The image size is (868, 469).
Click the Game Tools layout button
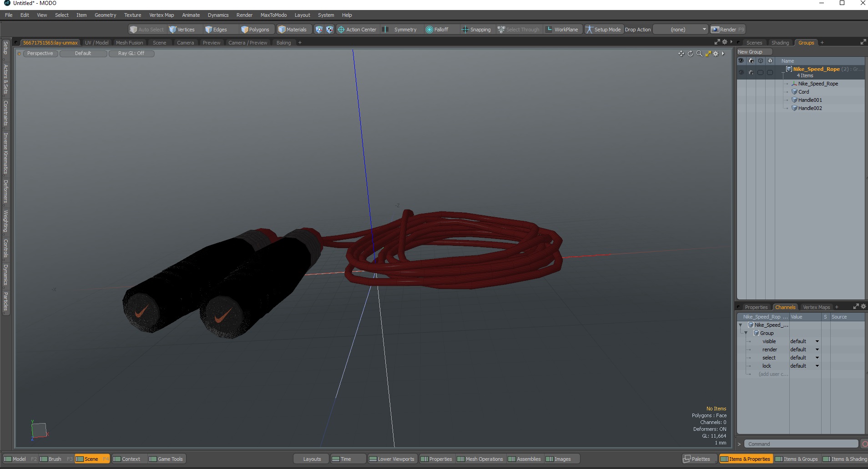166,459
